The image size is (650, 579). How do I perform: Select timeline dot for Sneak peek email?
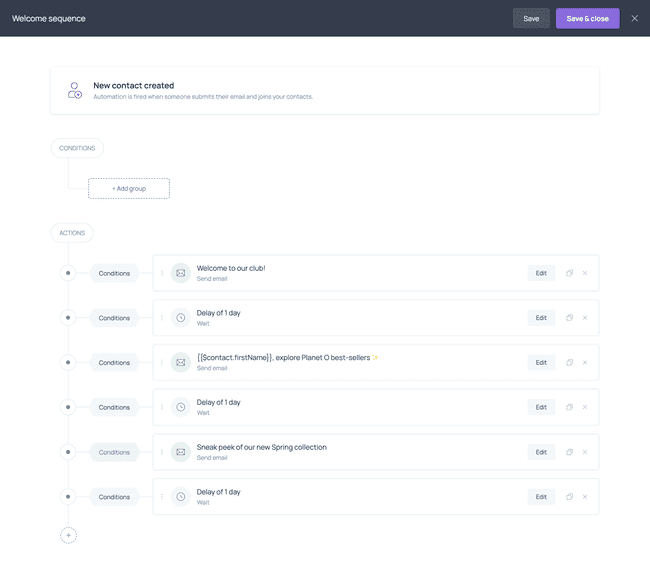click(68, 452)
